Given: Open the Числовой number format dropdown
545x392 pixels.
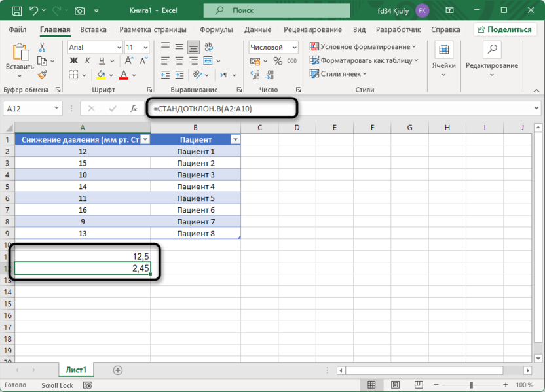Looking at the screenshot, I should 294,48.
